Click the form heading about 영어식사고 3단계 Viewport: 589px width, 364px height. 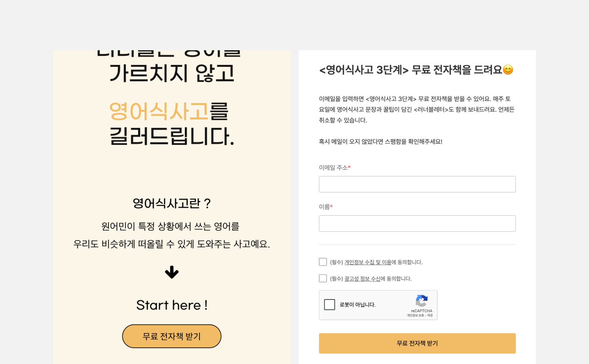[416, 70]
